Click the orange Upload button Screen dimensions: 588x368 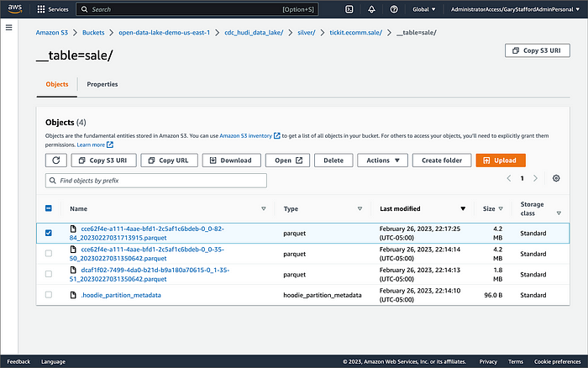point(501,160)
